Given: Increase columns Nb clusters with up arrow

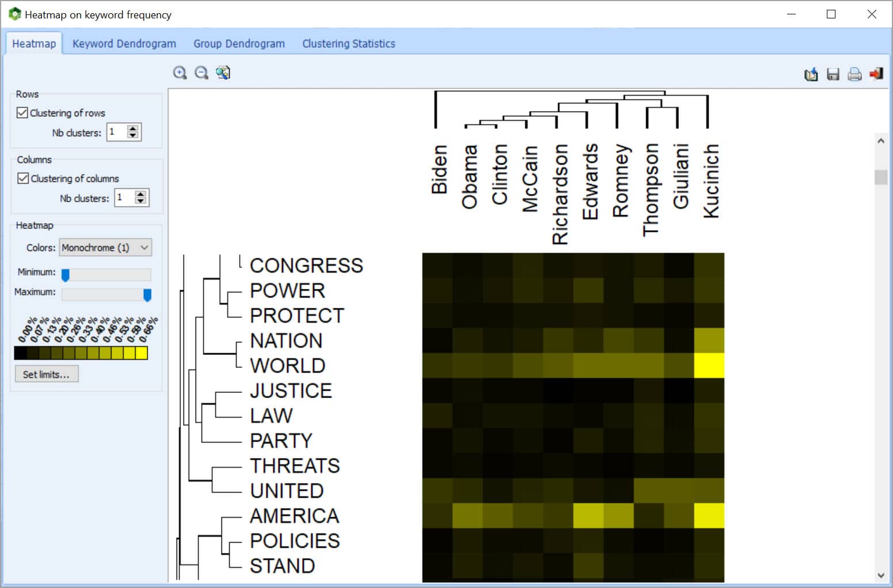Looking at the screenshot, I should point(140,194).
